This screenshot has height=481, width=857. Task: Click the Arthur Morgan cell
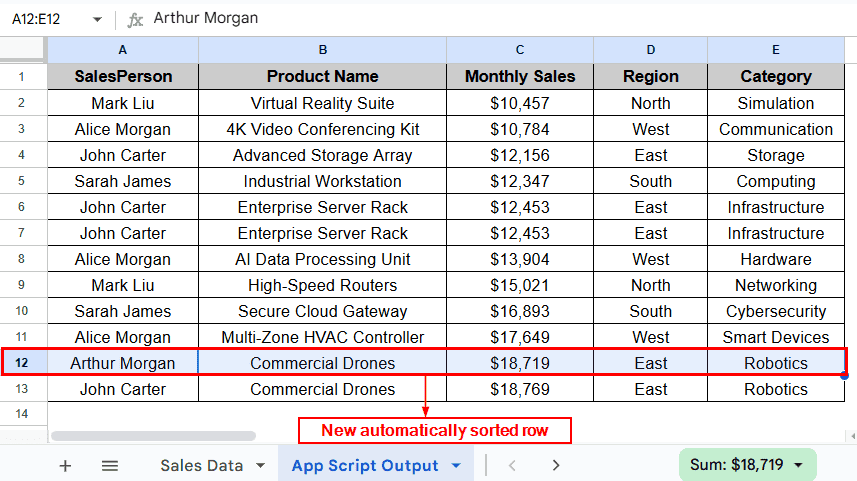point(123,363)
